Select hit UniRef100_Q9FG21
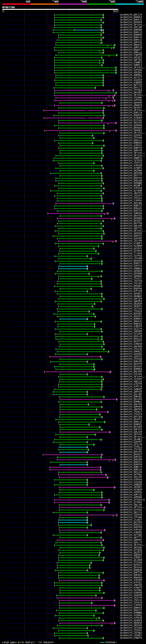Image resolution: width=146 pixels, height=644 pixels. pos(131,42)
